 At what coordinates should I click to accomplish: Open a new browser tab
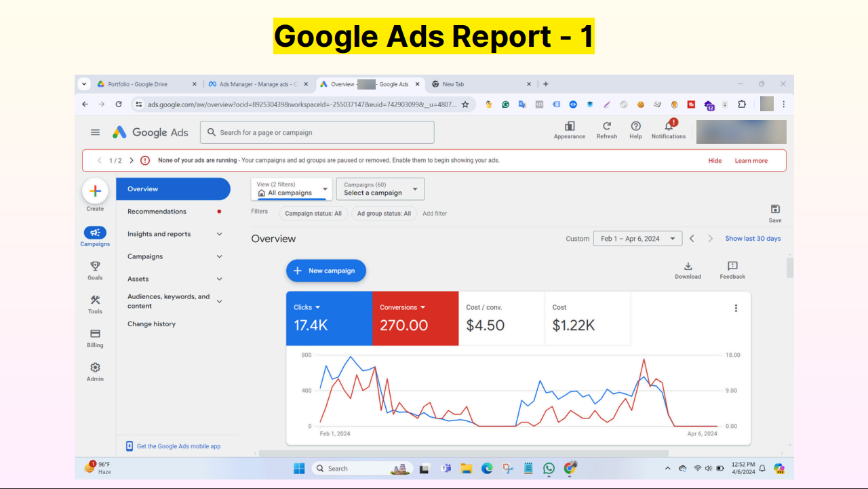point(546,84)
